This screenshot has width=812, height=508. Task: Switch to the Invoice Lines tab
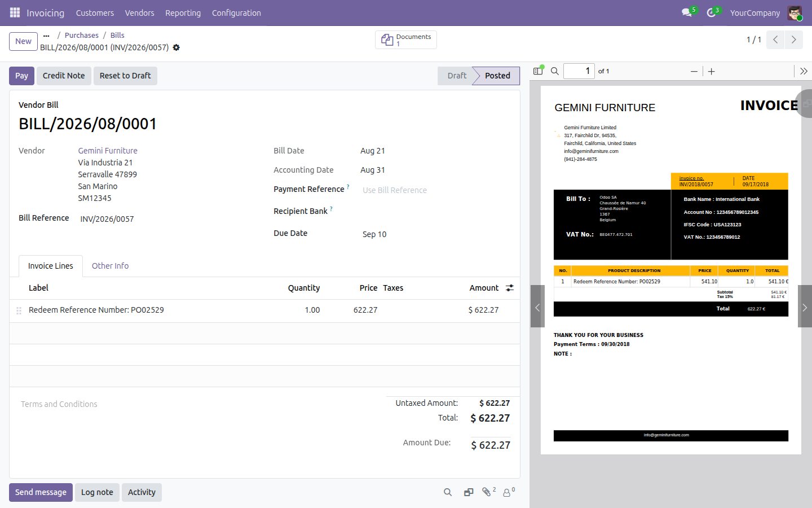click(x=51, y=266)
